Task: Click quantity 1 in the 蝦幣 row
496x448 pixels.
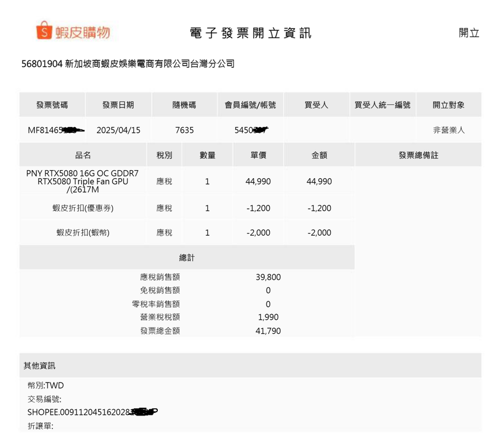Action: pyautogui.click(x=207, y=233)
